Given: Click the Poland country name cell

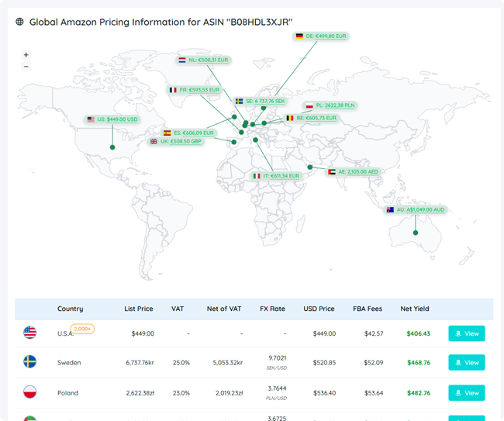Looking at the screenshot, I should (67, 393).
